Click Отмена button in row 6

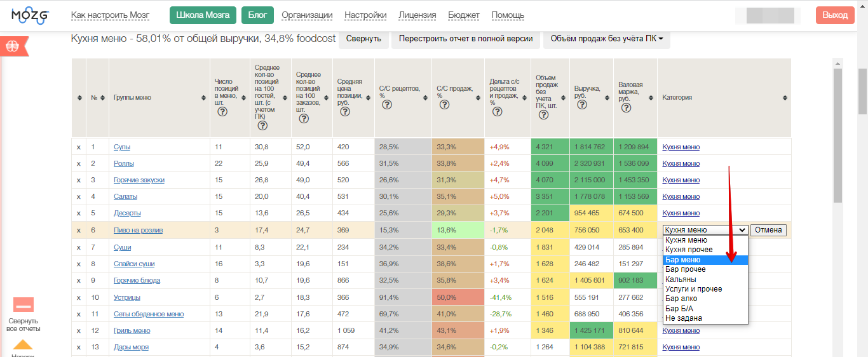tap(768, 230)
